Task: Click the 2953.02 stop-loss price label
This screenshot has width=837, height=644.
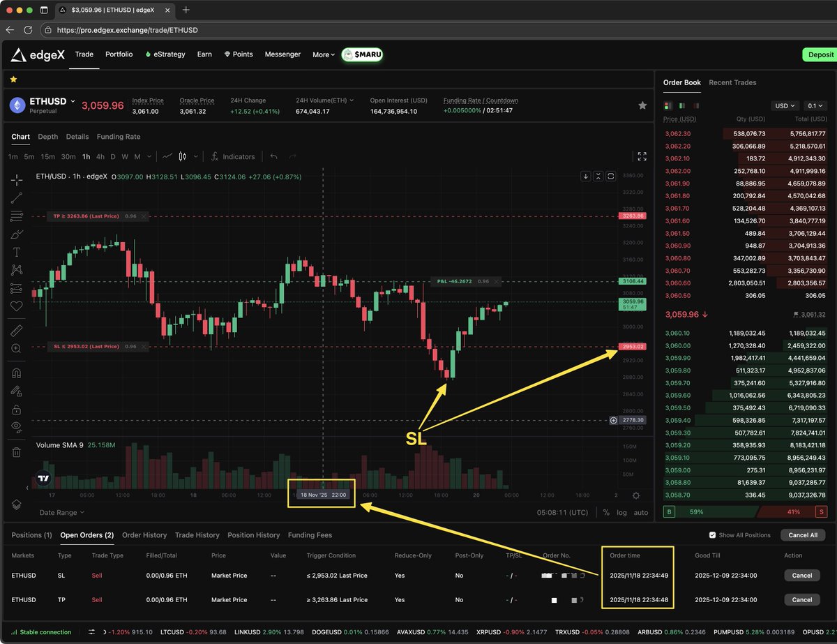Action: 632,346
